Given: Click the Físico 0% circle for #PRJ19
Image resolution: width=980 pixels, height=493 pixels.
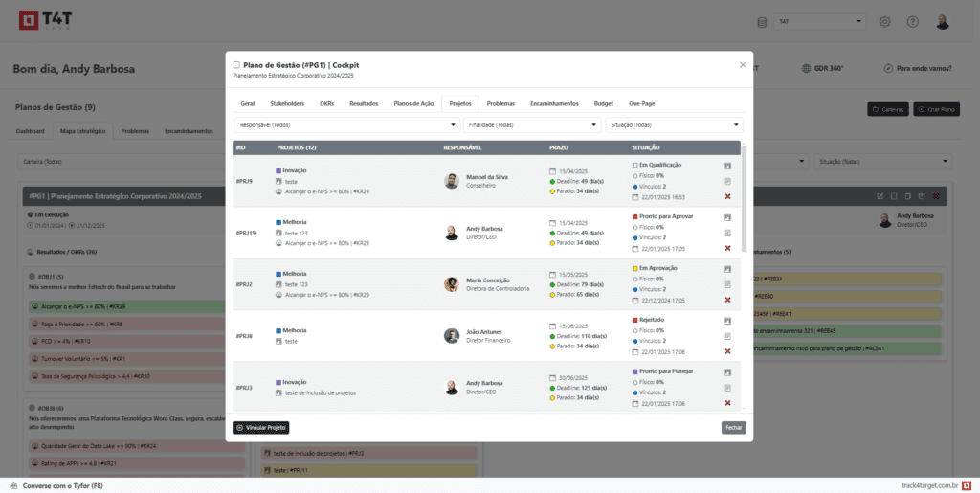Looking at the screenshot, I should click(x=635, y=227).
